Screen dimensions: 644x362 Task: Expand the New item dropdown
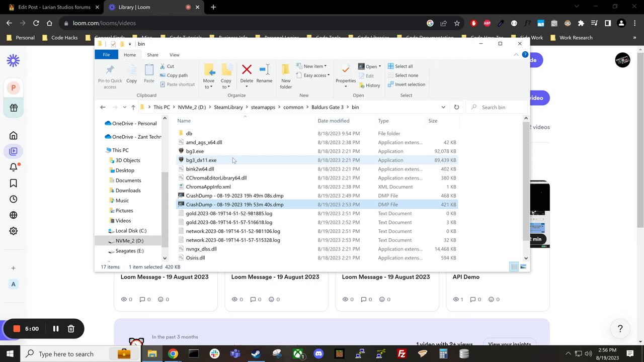311,66
